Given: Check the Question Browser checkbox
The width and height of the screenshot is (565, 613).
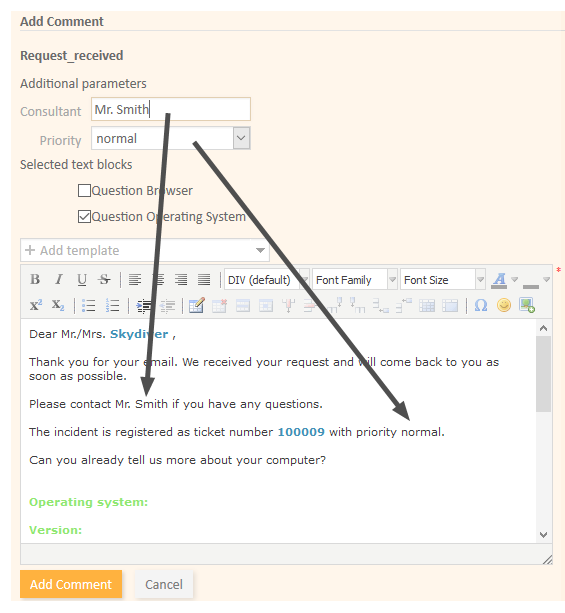Looking at the screenshot, I should point(84,190).
